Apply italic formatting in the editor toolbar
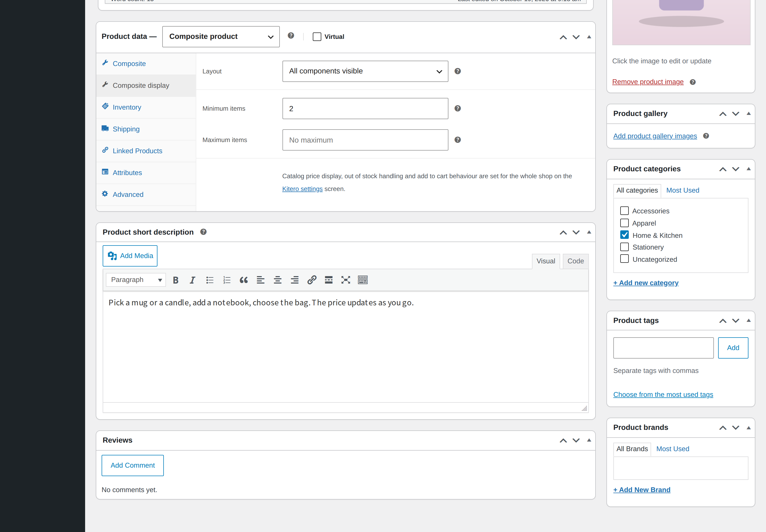This screenshot has height=532, width=766. 192,280
